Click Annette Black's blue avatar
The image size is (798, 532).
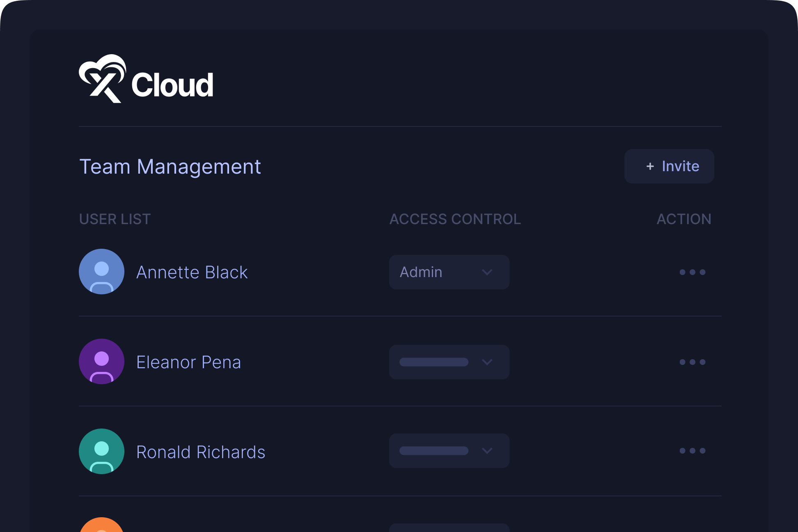click(101, 272)
